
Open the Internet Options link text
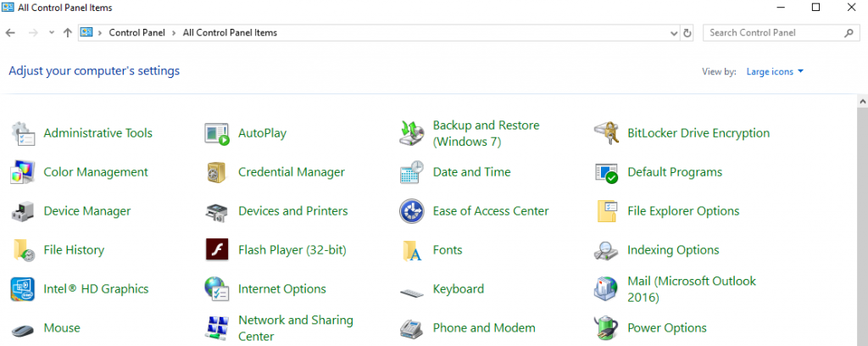point(282,289)
